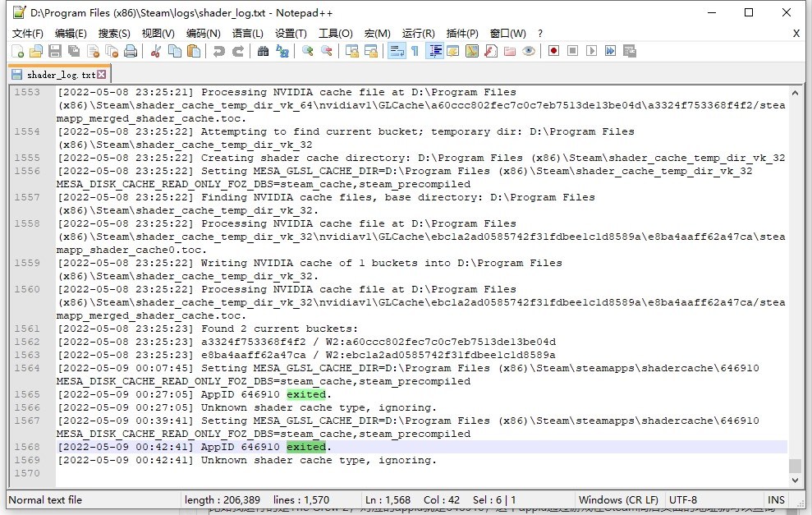This screenshot has width=812, height=515.
Task: Zoom in on the text
Action: coord(308,51)
